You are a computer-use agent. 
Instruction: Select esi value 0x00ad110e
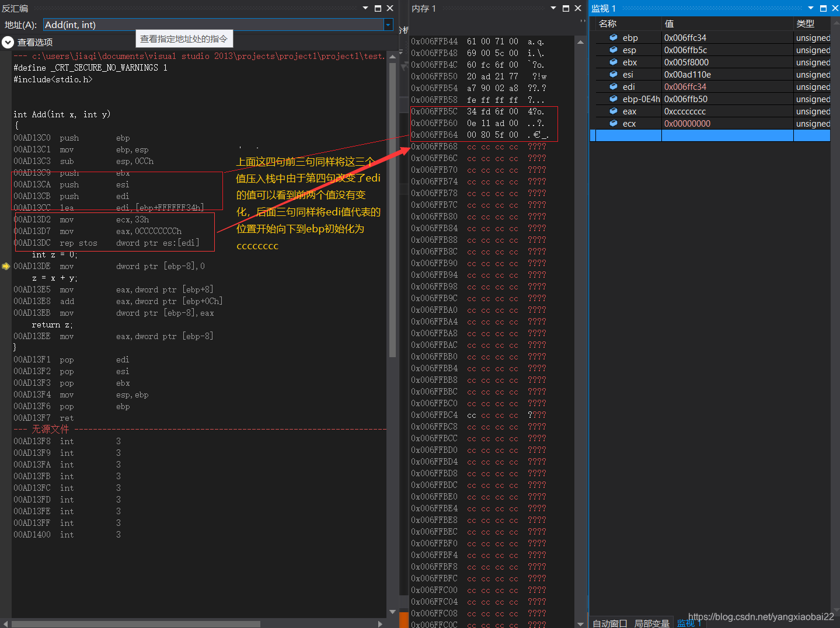click(687, 74)
